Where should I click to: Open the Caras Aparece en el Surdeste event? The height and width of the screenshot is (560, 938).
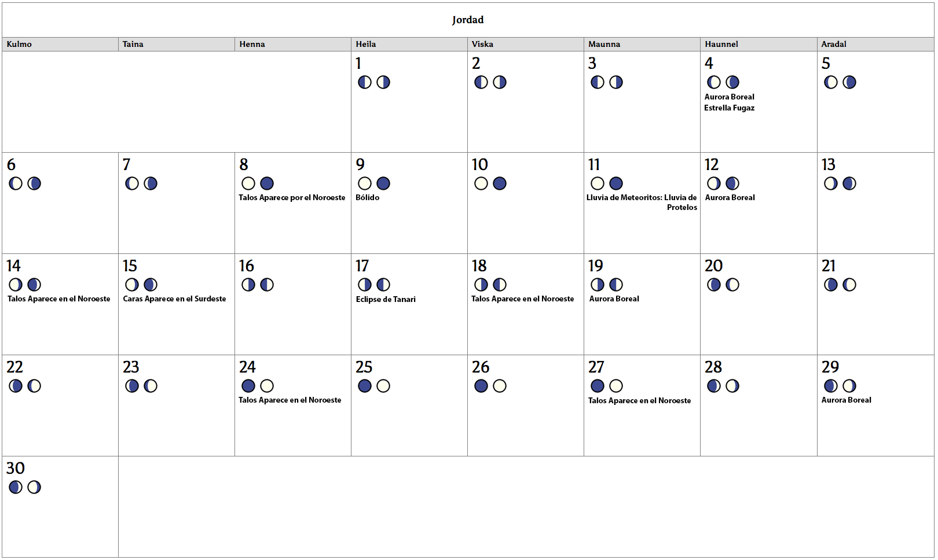pos(174,299)
